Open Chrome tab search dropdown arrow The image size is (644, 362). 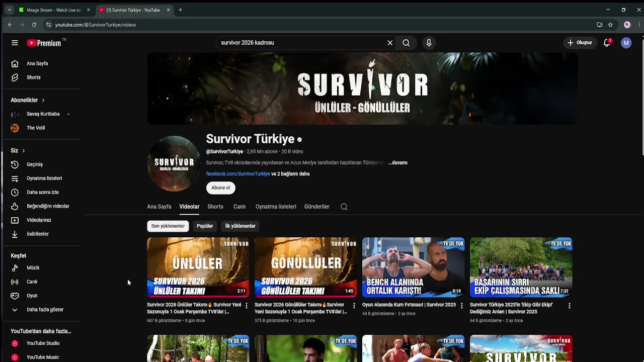9,10
